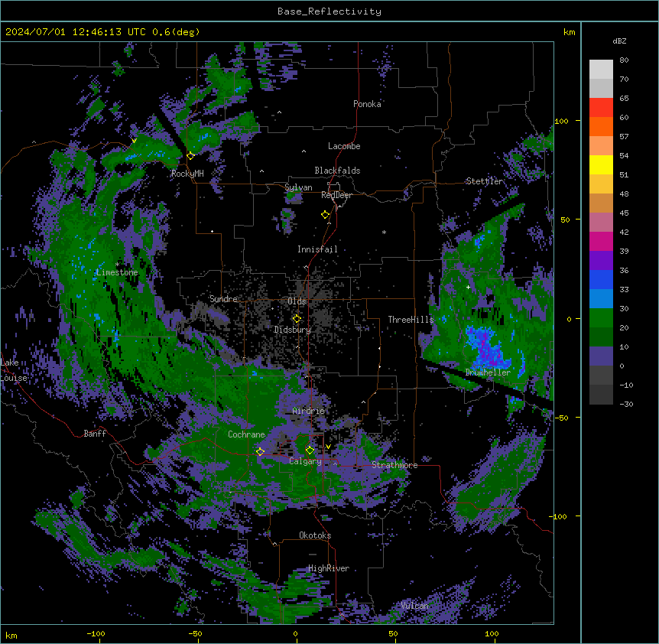Click the yellow v marker northwest of RockyMH

point(134,141)
